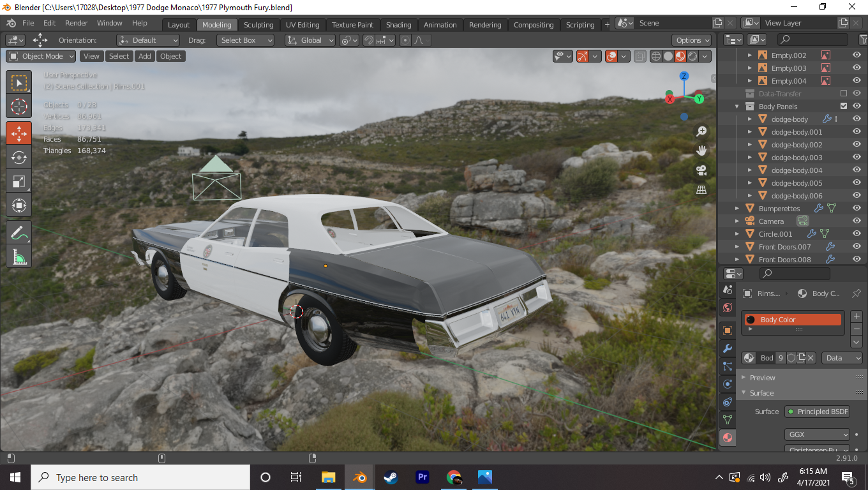The height and width of the screenshot is (490, 868).
Task: Switch perspective/orthographic with the grid icon
Action: tap(701, 189)
